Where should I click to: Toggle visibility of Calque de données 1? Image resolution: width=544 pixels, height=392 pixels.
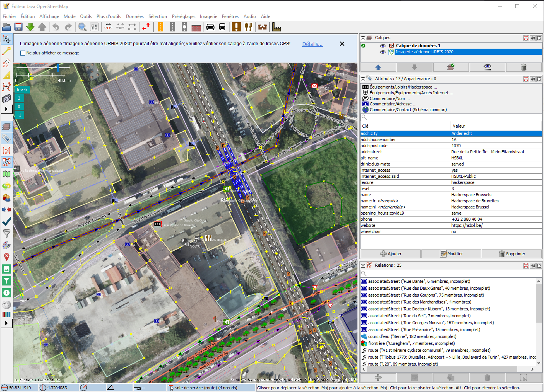coord(382,46)
